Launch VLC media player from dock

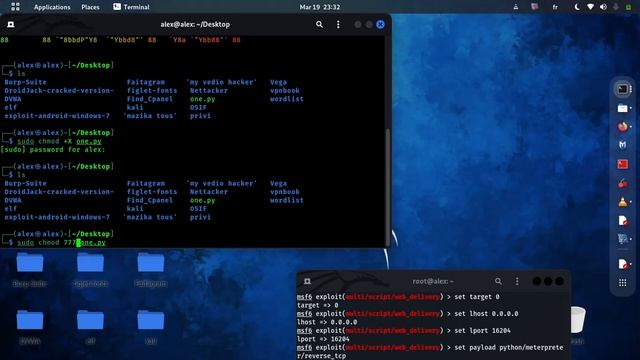coord(622,202)
